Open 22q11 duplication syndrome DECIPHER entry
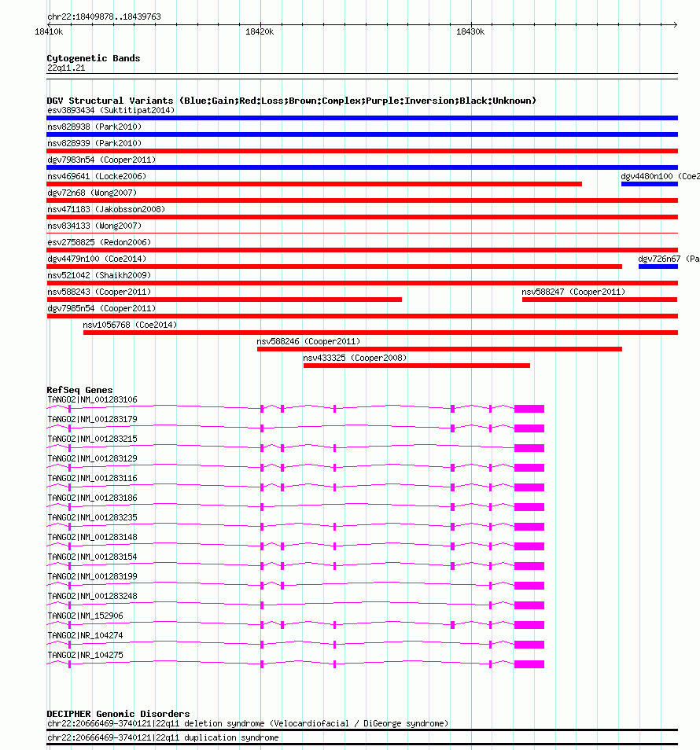 pyautogui.click(x=163, y=737)
